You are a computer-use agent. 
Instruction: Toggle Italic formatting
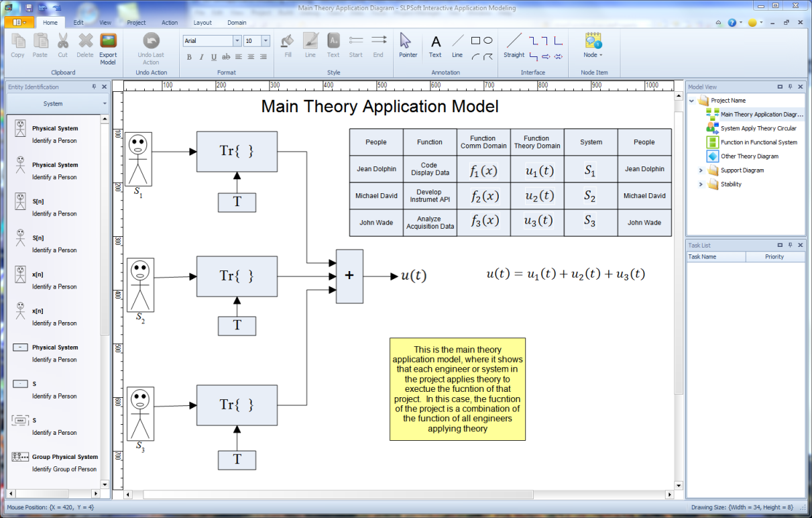[x=201, y=57]
